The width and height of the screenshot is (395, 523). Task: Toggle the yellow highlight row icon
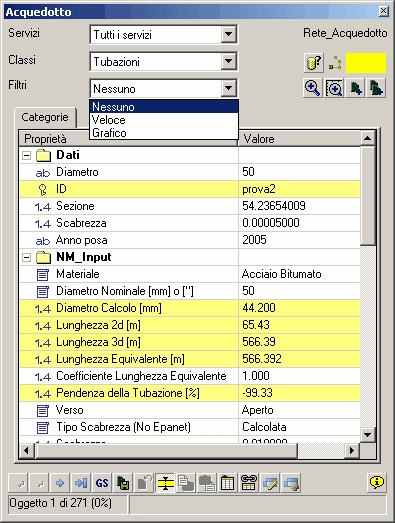point(165,483)
